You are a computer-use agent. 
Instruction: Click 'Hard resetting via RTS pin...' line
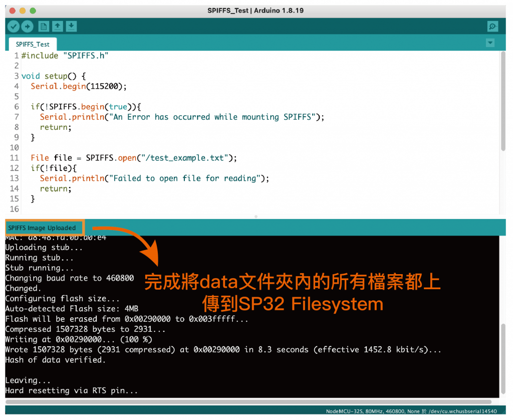(71, 390)
